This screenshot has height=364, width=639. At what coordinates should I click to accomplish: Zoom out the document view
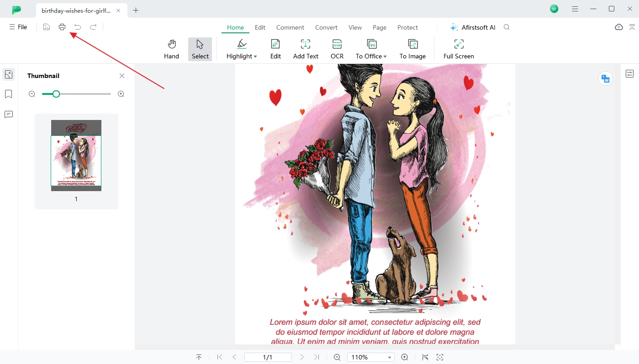click(337, 357)
